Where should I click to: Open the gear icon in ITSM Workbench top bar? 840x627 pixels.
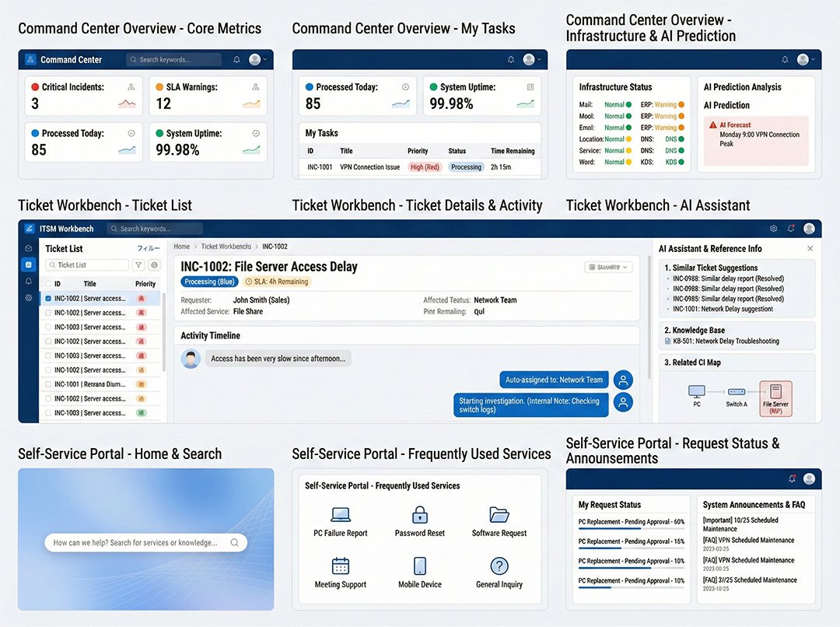click(x=774, y=229)
